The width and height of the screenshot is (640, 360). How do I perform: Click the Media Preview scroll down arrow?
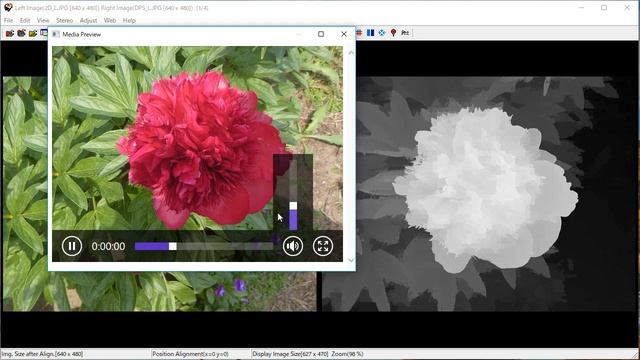click(351, 260)
